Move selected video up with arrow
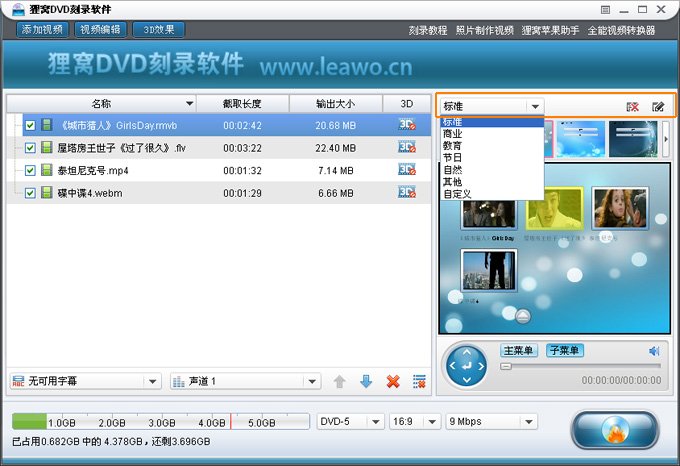The width and height of the screenshot is (680, 466). pyautogui.click(x=339, y=381)
